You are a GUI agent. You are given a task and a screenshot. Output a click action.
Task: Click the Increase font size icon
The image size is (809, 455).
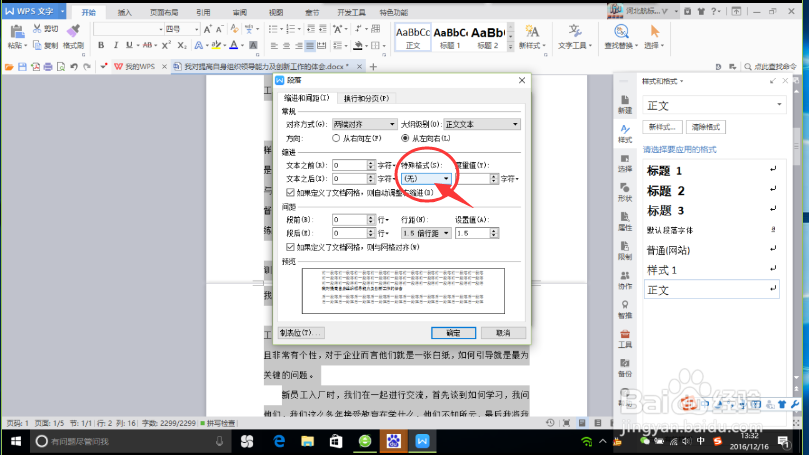207,29
